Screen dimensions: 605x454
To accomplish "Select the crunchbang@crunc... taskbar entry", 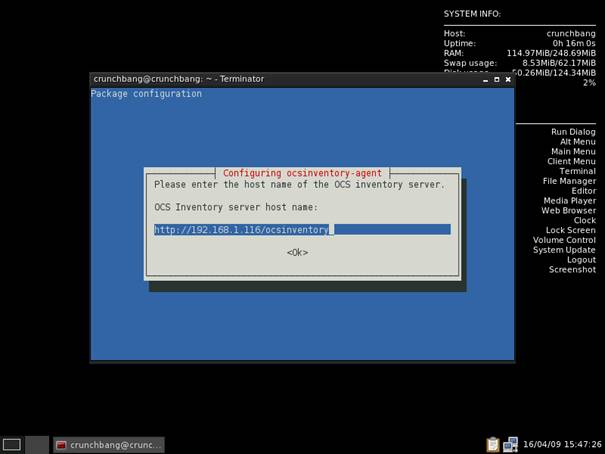I will (109, 445).
